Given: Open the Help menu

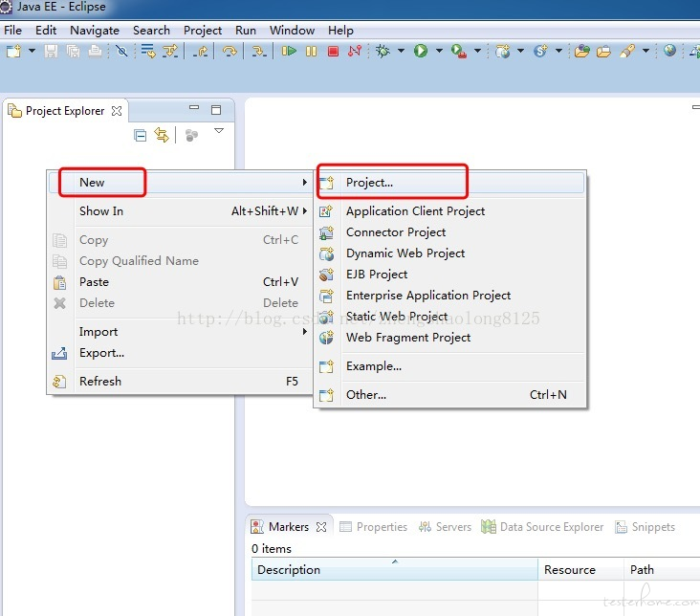Looking at the screenshot, I should (340, 31).
